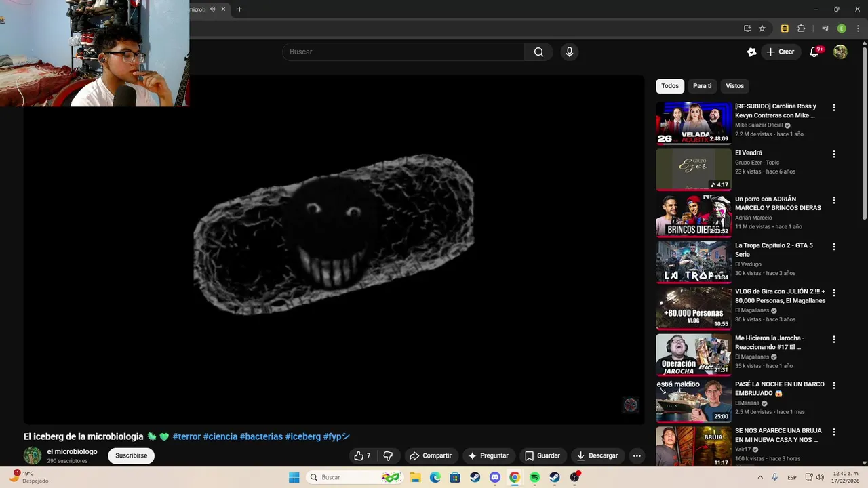This screenshot has width=868, height=488.
Task: Bookmark this page with the star icon
Action: tap(762, 28)
